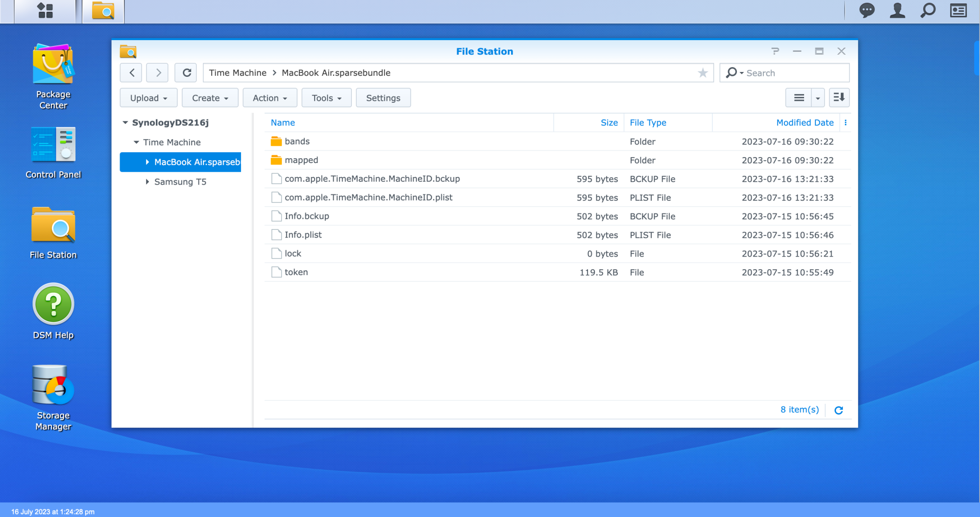Open the Upload dropdown
Screen dimensions: 980x517
[x=148, y=97]
